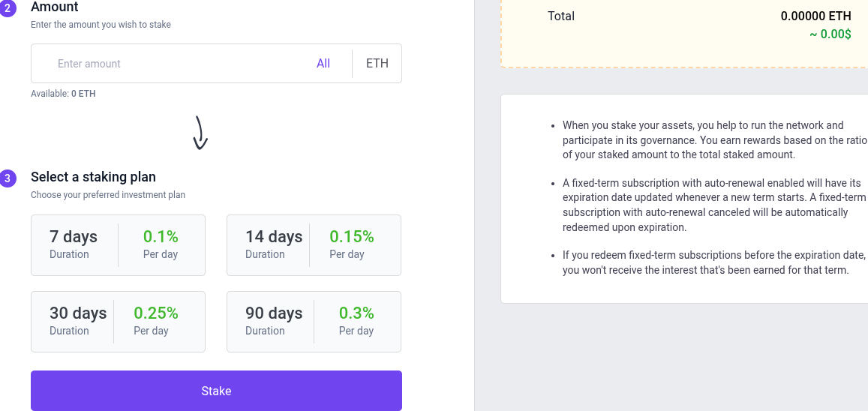This screenshot has width=868, height=411.
Task: Choose the 30 days staking plan
Action: pyautogui.click(x=118, y=322)
